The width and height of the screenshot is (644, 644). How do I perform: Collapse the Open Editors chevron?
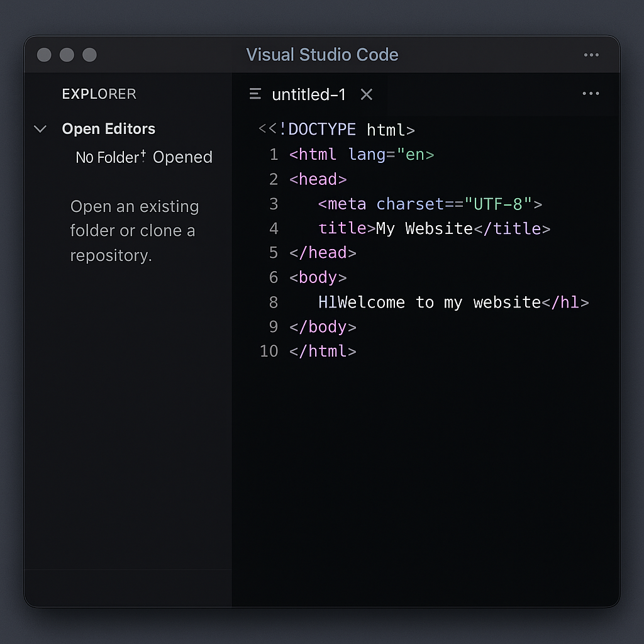coord(40,130)
